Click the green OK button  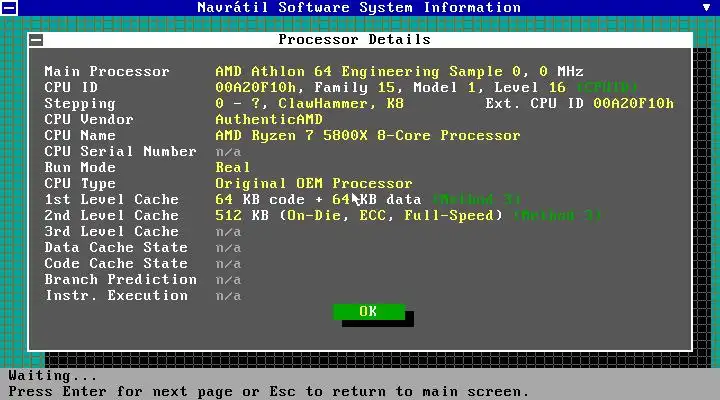tap(369, 312)
